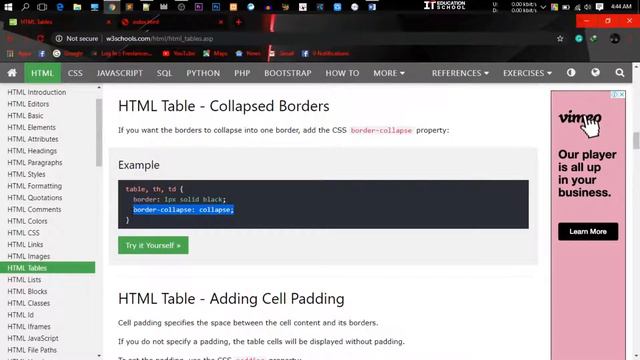This screenshot has width=640, height=360.
Task: Open Adobe Premiere Pro taskbar icon
Action: [199, 7]
